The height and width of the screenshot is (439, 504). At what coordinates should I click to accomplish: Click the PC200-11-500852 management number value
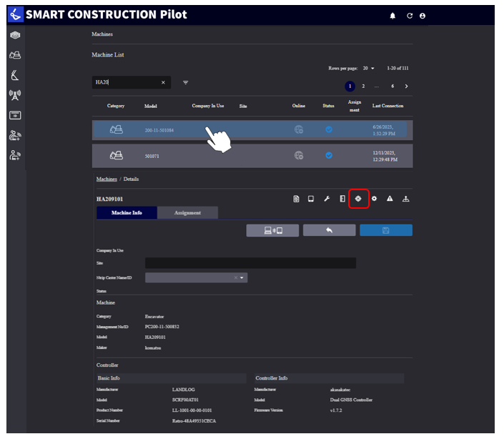(162, 327)
